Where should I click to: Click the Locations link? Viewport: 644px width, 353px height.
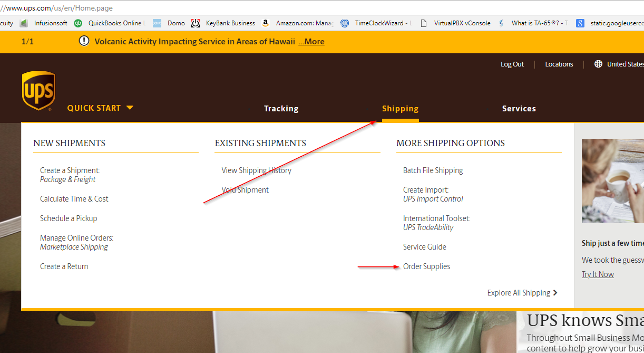pos(559,64)
